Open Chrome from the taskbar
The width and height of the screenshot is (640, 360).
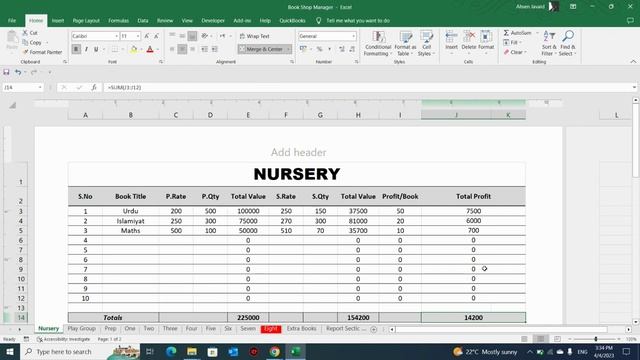[275, 351]
